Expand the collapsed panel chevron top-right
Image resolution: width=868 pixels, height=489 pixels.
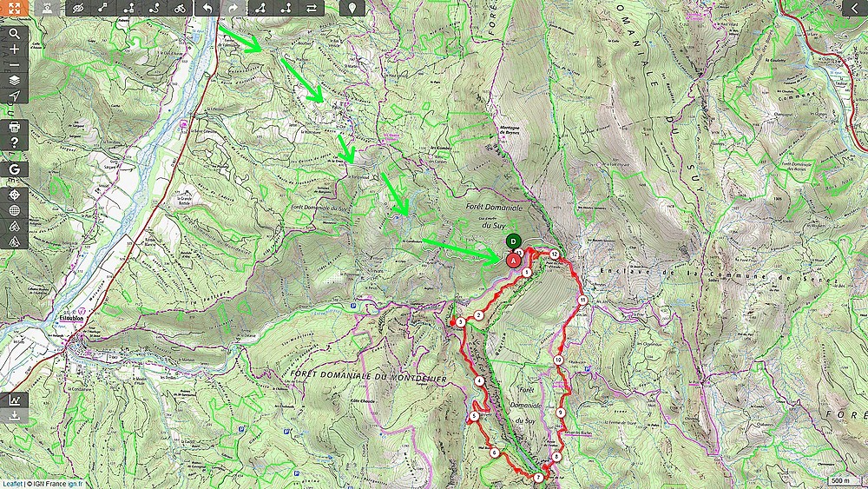855,8
